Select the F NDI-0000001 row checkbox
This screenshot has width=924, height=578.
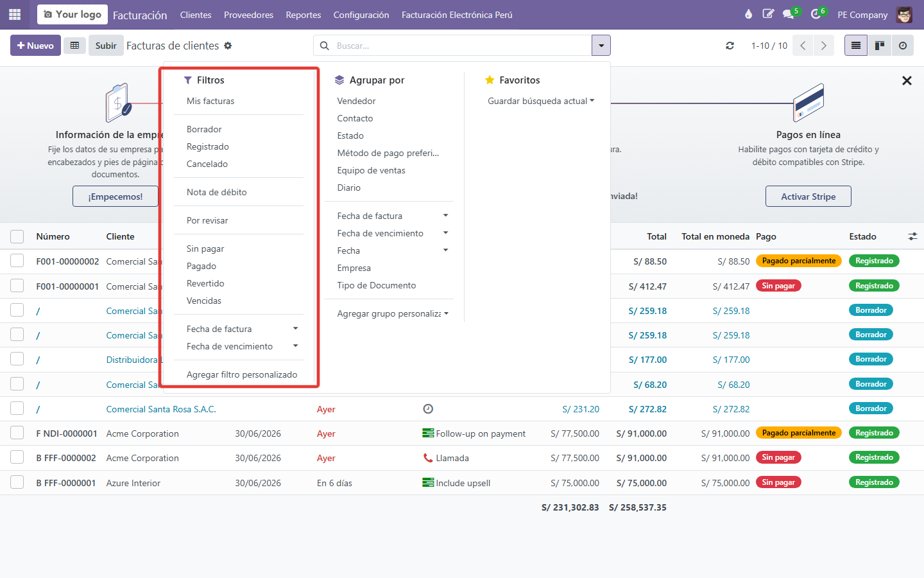pos(17,433)
